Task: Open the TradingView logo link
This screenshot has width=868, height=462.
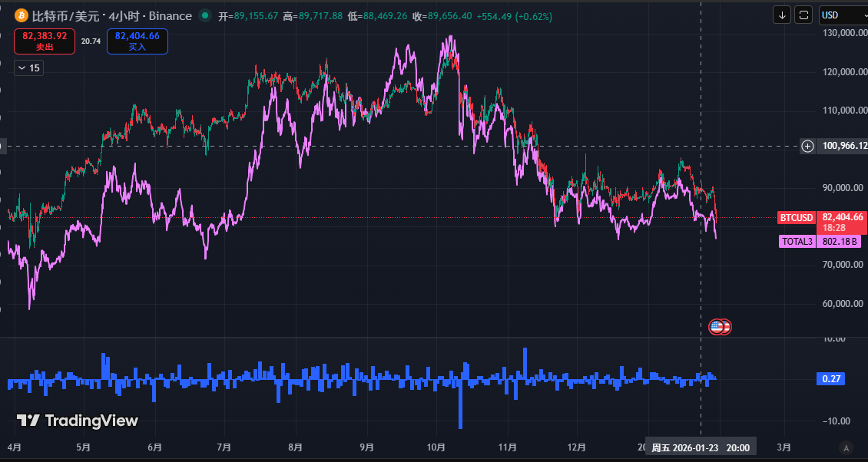Action: (x=78, y=421)
